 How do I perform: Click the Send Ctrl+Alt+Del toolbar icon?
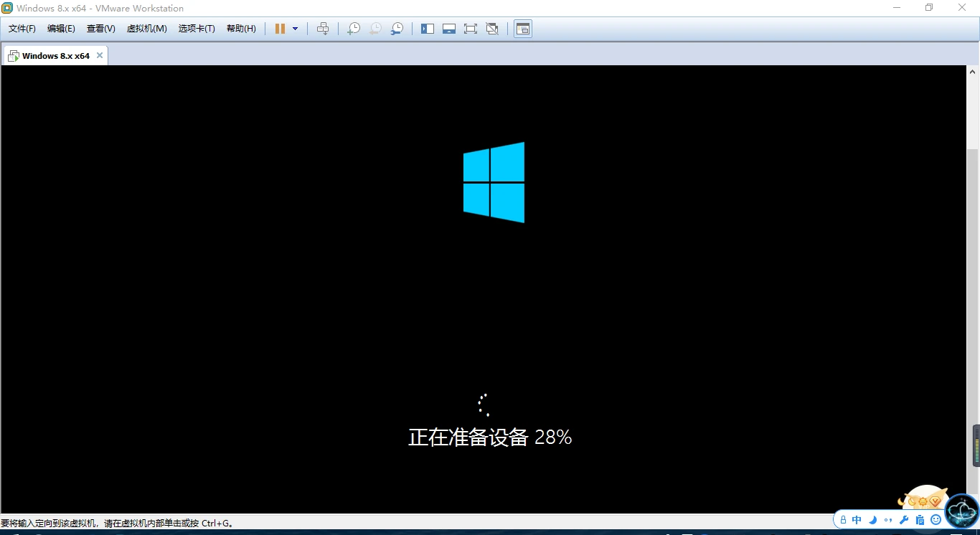point(323,29)
